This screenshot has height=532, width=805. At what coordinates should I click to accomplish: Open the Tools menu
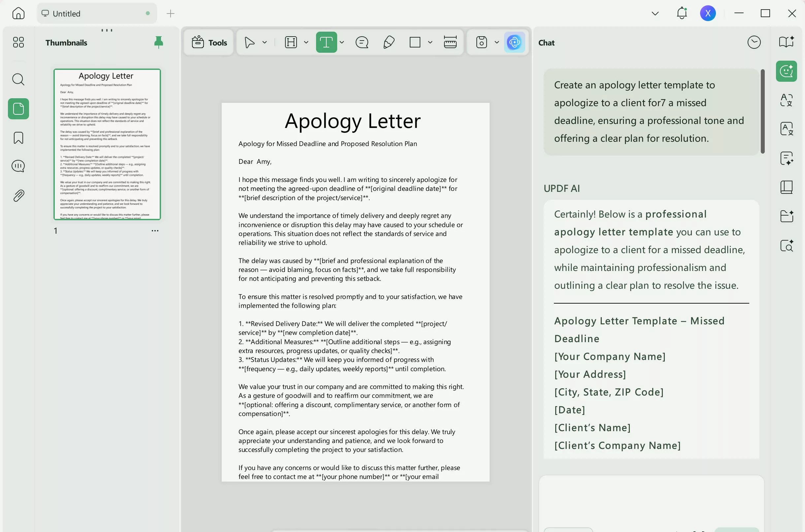209,42
